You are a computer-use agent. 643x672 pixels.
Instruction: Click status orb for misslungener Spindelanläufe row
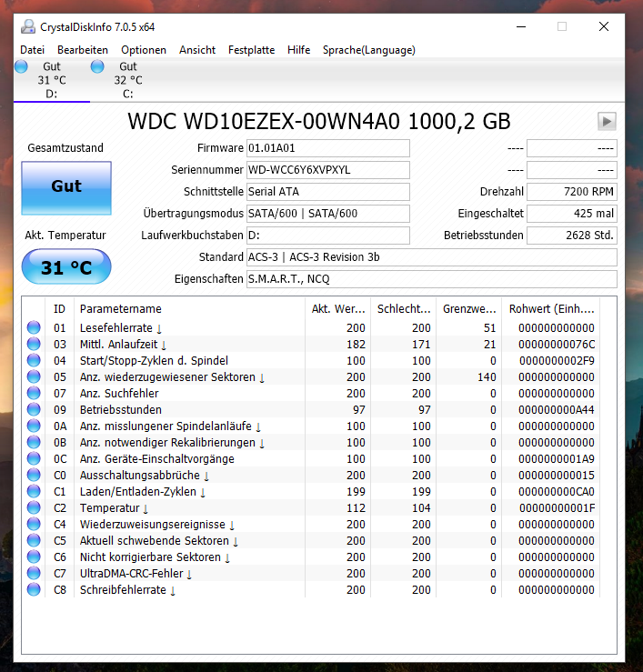point(34,426)
